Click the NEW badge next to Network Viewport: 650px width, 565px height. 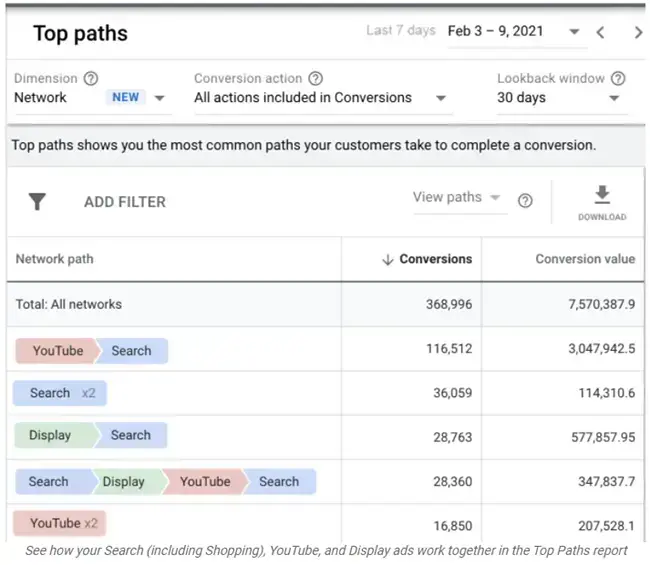coord(126,97)
